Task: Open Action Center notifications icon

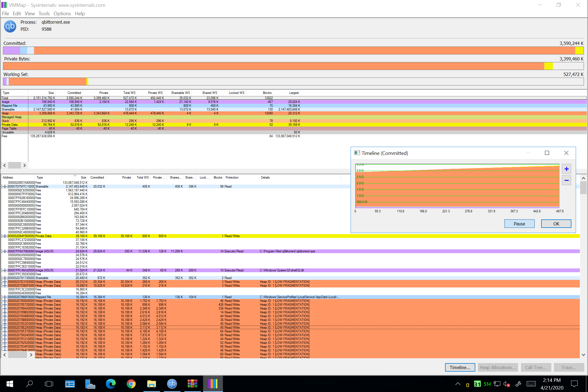Action: point(574,384)
